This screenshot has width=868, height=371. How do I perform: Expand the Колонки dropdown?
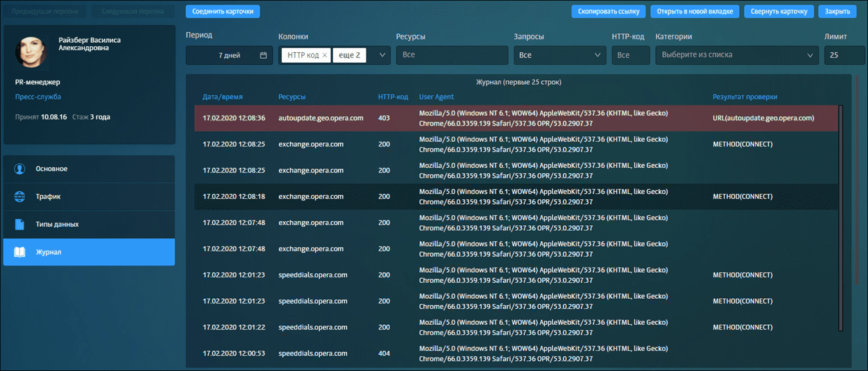383,55
